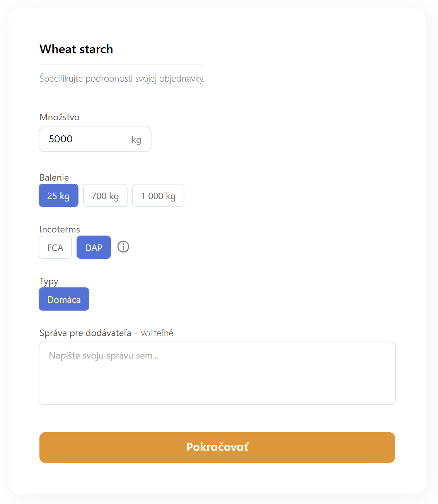Click the Incoterms info icon
The height and width of the screenshot is (504, 438).
point(123,247)
